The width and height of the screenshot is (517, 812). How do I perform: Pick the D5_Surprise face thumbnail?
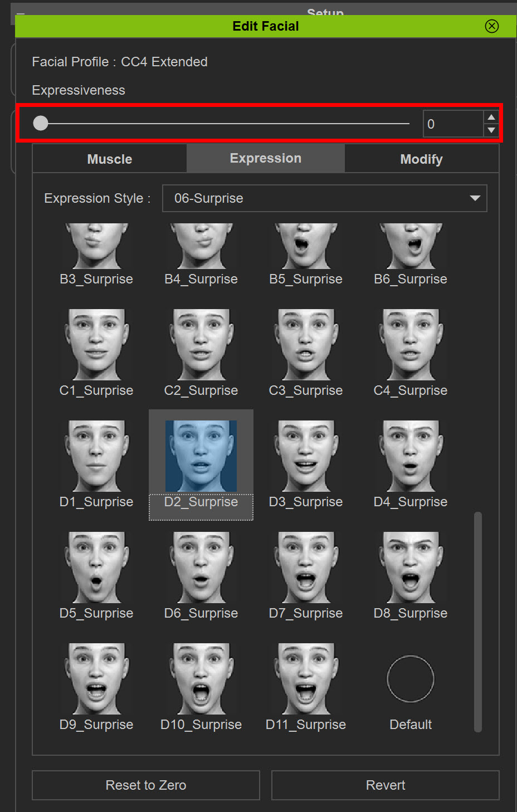[96, 568]
